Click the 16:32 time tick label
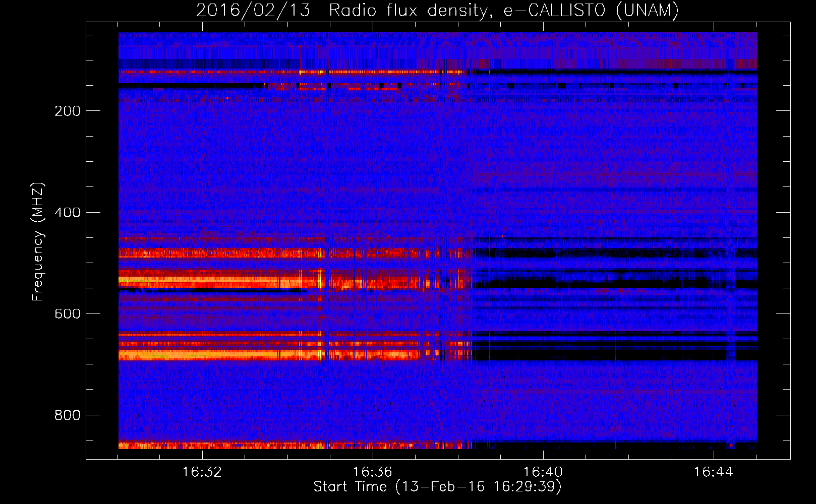 tap(202, 472)
